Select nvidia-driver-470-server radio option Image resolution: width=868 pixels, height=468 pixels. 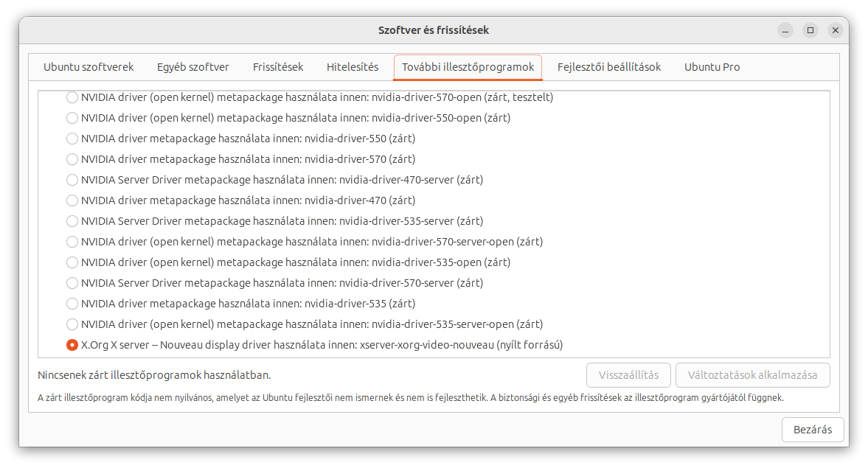pyautogui.click(x=72, y=180)
